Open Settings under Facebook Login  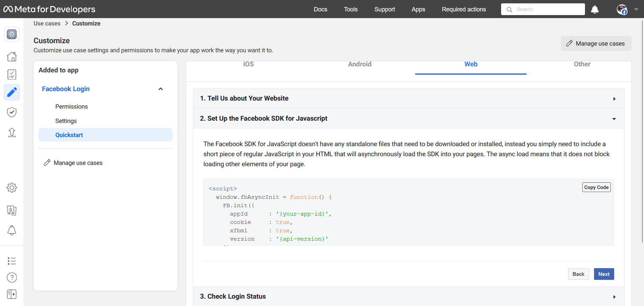(66, 121)
